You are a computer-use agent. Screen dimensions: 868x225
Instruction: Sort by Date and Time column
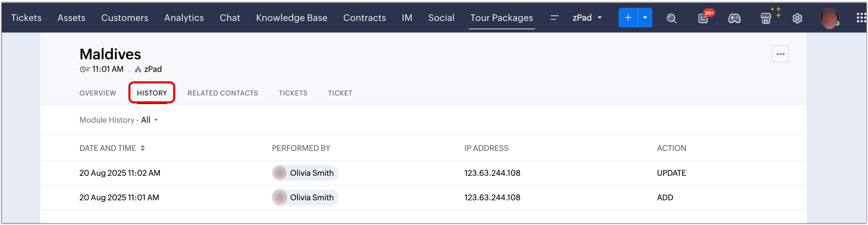point(143,148)
